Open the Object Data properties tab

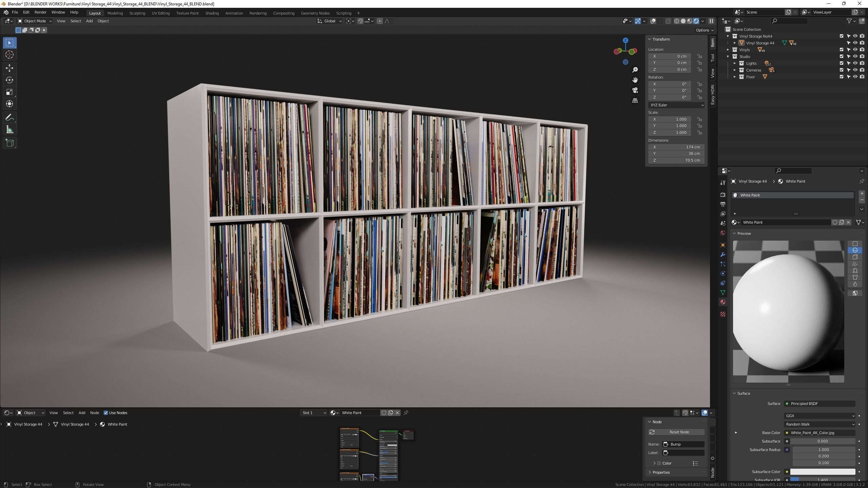(723, 292)
